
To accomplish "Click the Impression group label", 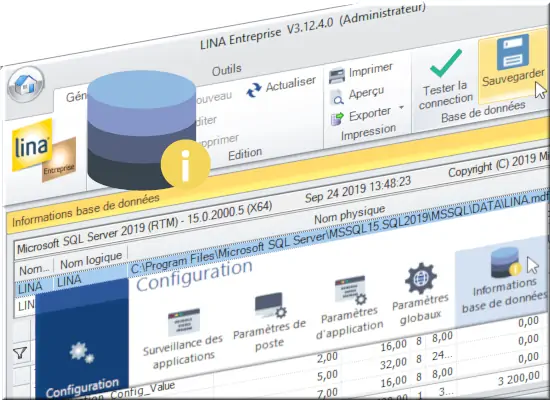I will point(368,132).
